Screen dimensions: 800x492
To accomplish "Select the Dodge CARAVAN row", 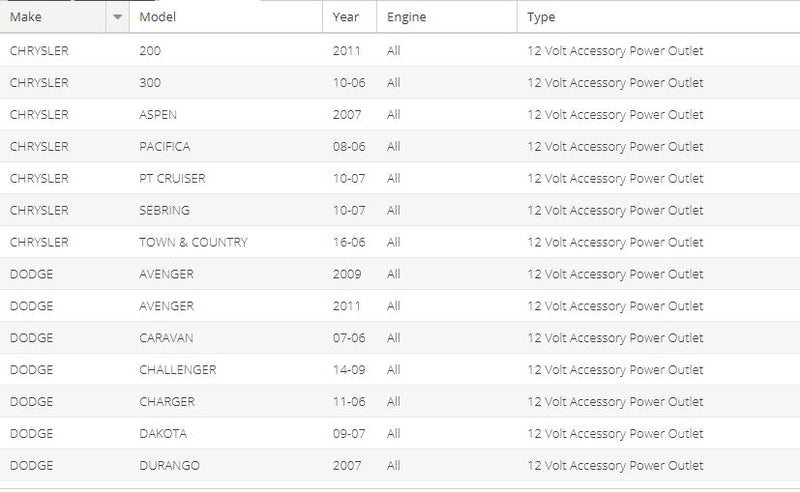I will point(400,338).
